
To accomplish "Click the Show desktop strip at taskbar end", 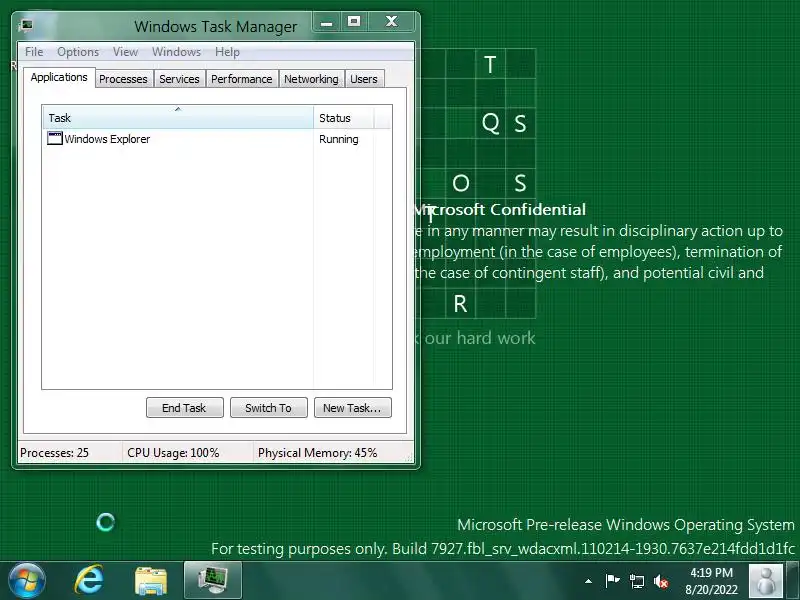I will 793,581.
